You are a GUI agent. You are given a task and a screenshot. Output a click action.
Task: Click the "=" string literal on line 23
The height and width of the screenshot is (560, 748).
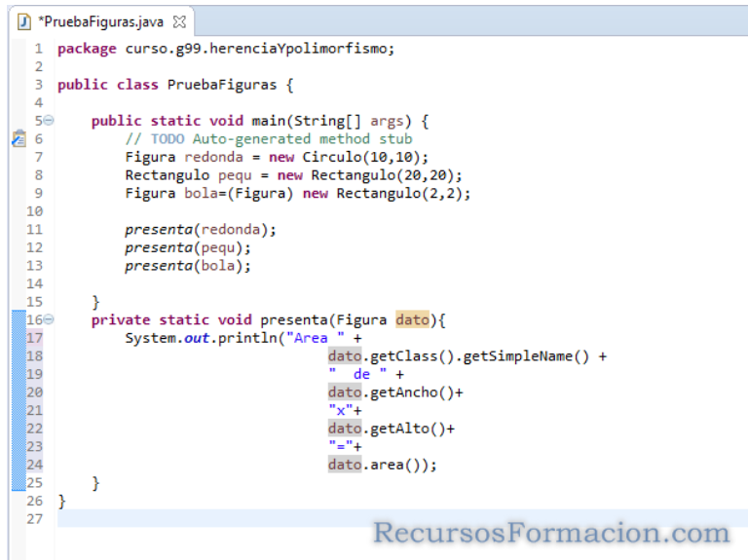341,446
